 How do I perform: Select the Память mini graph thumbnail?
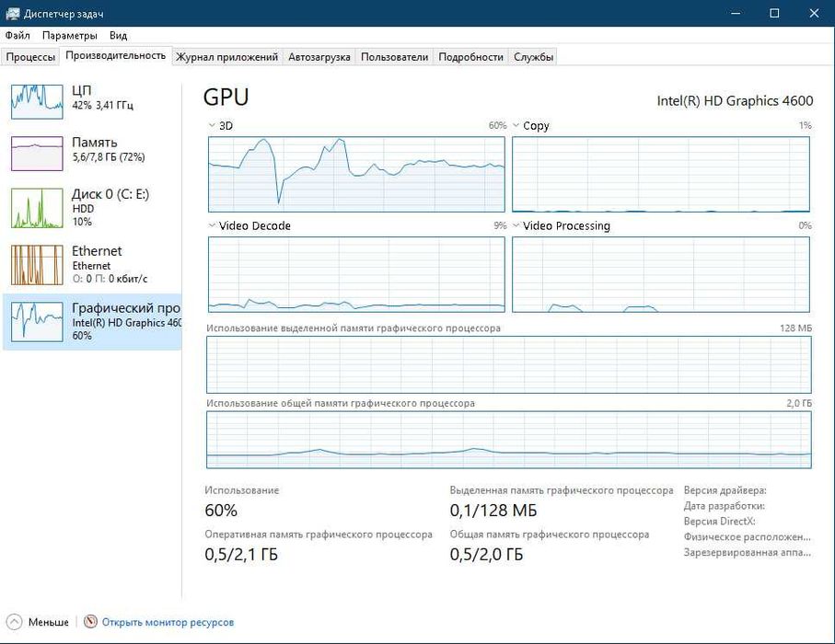click(37, 154)
